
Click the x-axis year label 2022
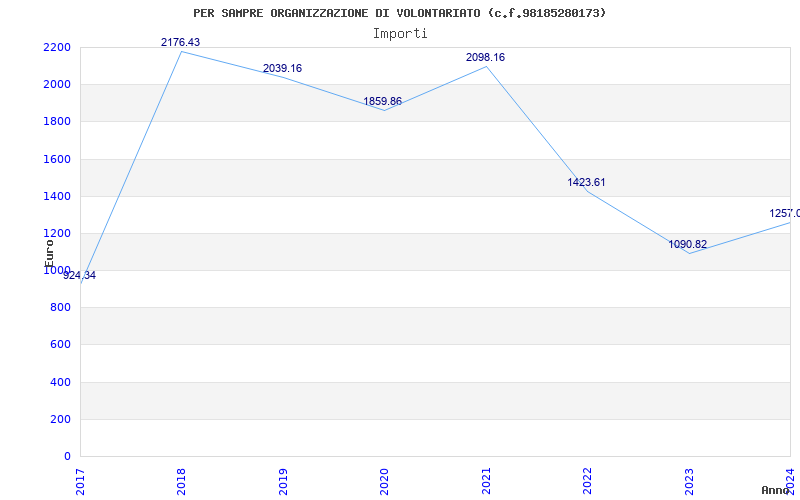(587, 481)
